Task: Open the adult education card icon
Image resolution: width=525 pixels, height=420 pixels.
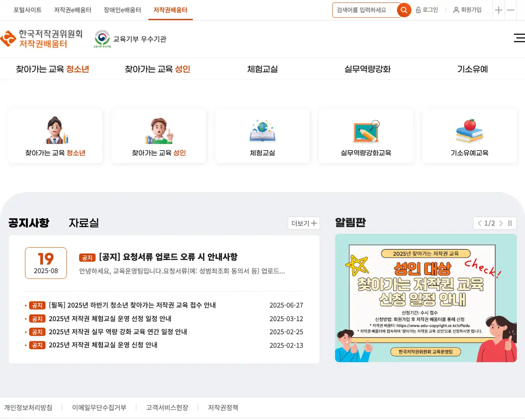Action: [159, 130]
